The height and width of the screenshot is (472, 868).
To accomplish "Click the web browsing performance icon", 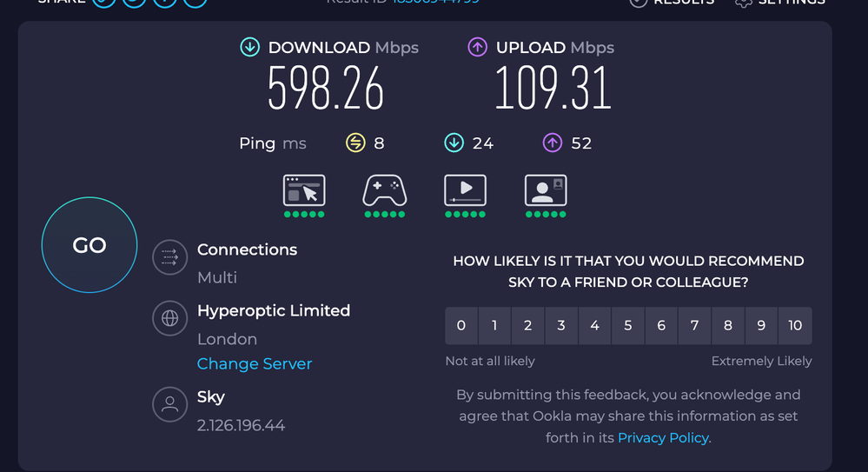I will pos(304,190).
